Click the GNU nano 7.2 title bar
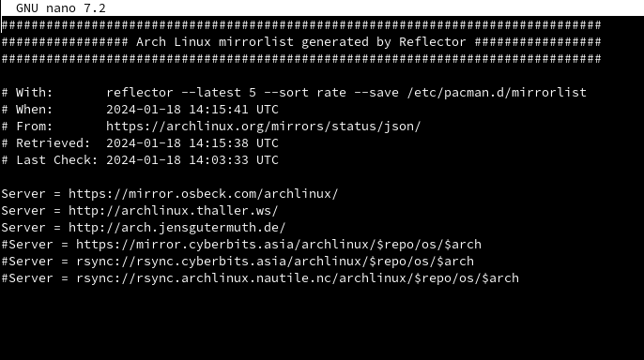 coord(322,7)
